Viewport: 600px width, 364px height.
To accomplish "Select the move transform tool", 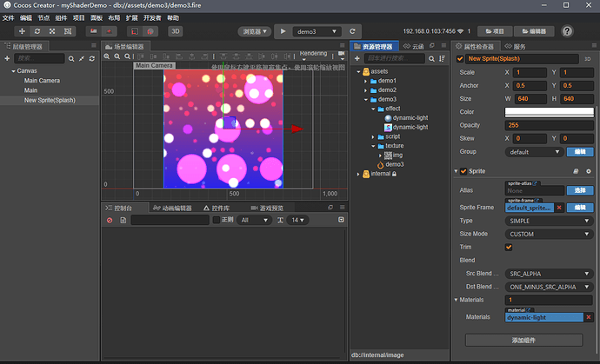I will coord(23,31).
